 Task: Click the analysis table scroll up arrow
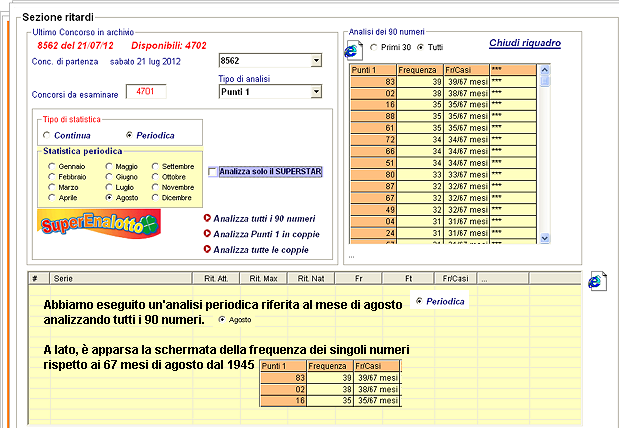545,70
